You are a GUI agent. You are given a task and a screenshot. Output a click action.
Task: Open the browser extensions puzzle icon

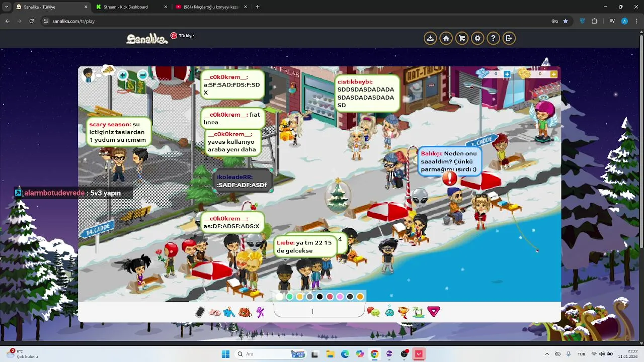595,21
